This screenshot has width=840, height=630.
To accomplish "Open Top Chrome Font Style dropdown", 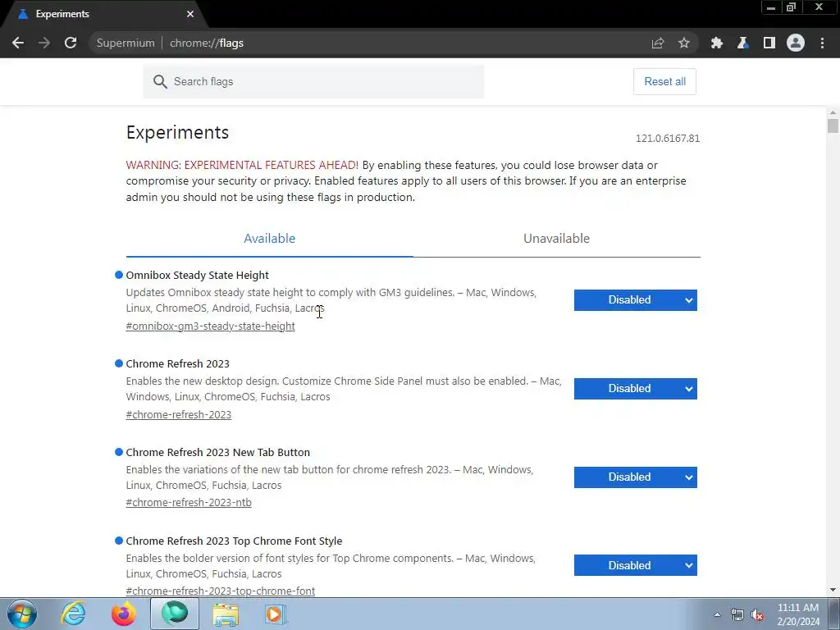I will point(636,565).
